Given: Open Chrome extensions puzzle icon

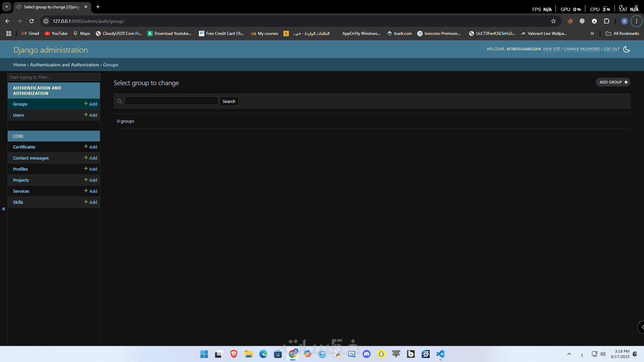Looking at the screenshot, I should (606, 21).
